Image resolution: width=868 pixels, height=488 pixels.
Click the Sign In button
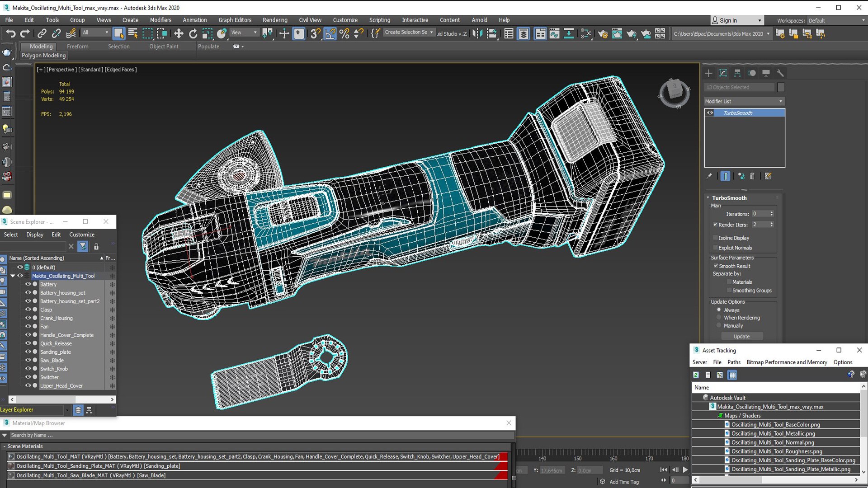737,20
